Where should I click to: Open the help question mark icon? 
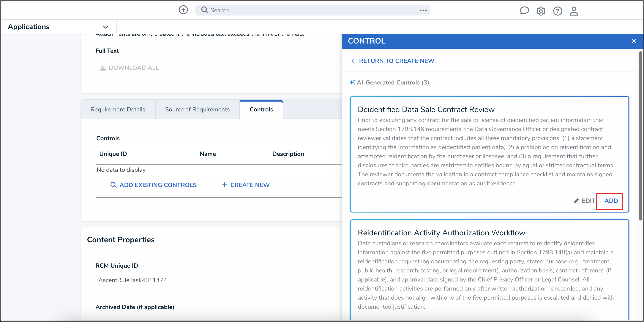(557, 11)
